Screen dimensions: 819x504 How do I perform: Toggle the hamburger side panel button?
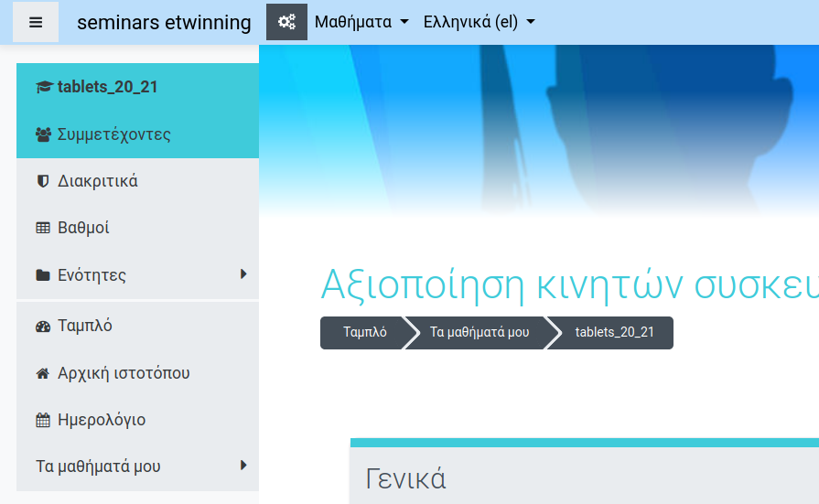36,22
